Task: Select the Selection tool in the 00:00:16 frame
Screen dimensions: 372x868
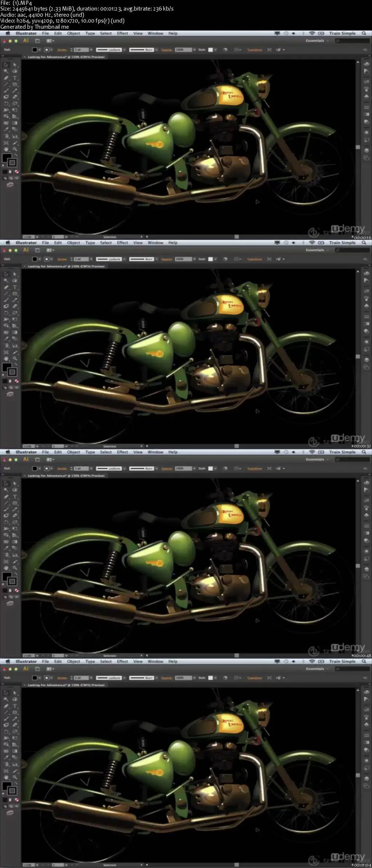Action: click(x=6, y=65)
